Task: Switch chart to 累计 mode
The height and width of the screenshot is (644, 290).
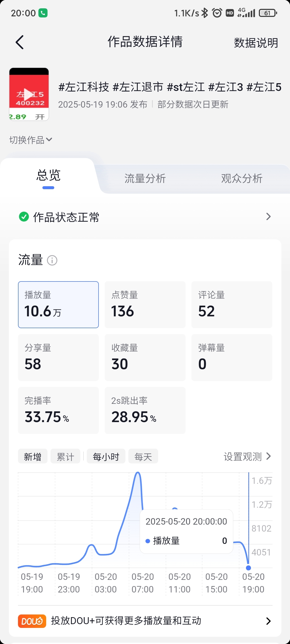Action: [x=66, y=456]
